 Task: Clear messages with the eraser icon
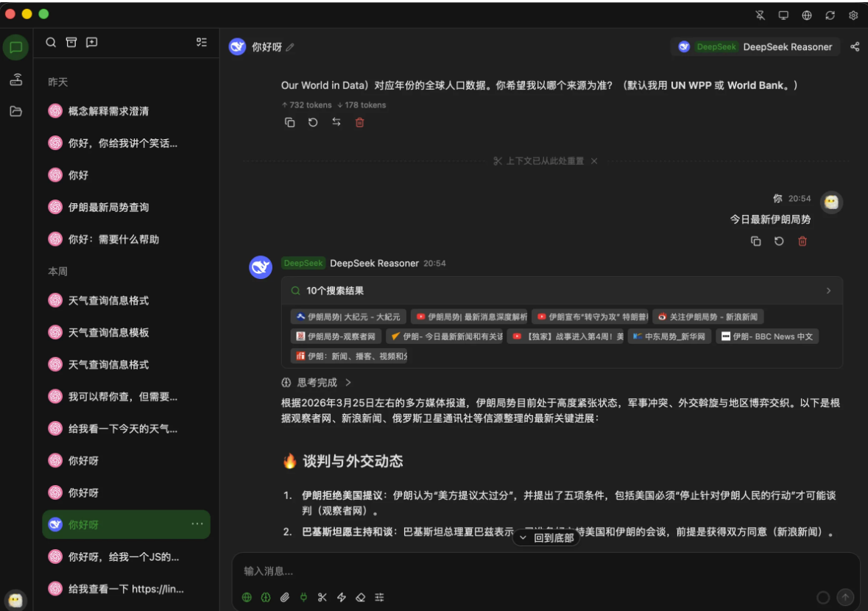[x=360, y=597]
